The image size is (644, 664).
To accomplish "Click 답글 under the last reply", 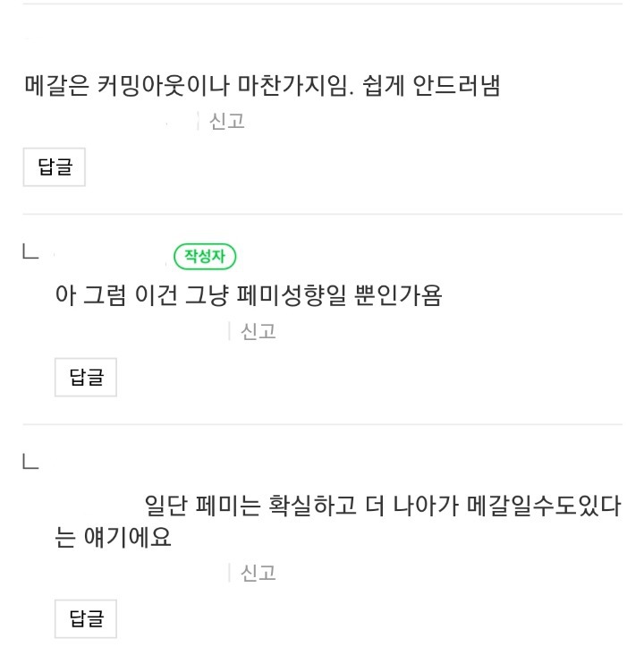I will pyautogui.click(x=86, y=617).
